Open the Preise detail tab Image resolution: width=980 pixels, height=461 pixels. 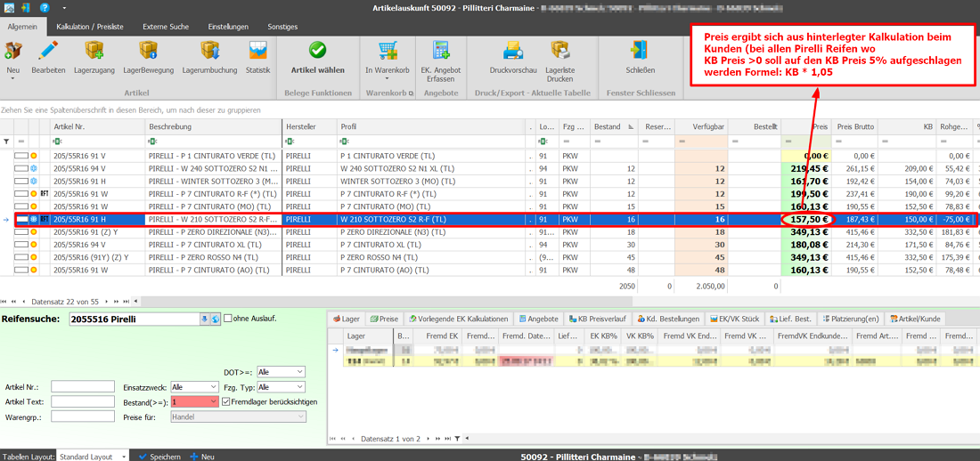(384, 319)
